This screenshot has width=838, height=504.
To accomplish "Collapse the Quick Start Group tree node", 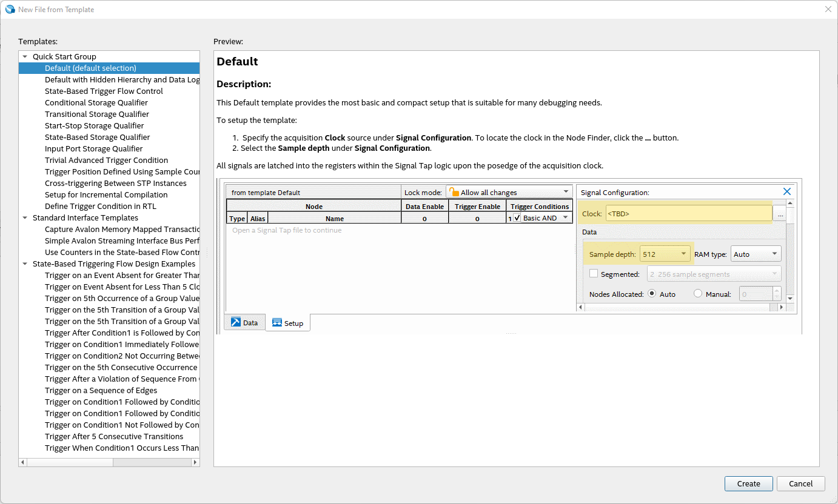I will click(x=25, y=56).
